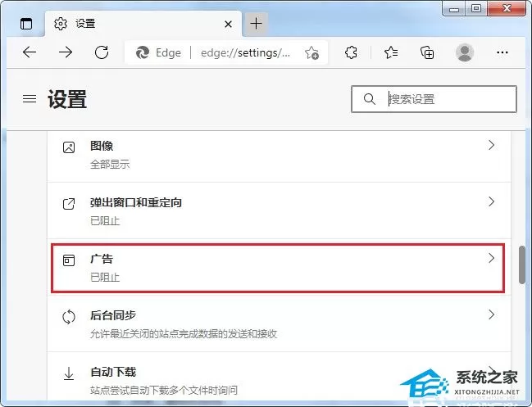Expand the 弹出窗口和重定向 chevron
The width and height of the screenshot is (532, 407).
(x=491, y=201)
